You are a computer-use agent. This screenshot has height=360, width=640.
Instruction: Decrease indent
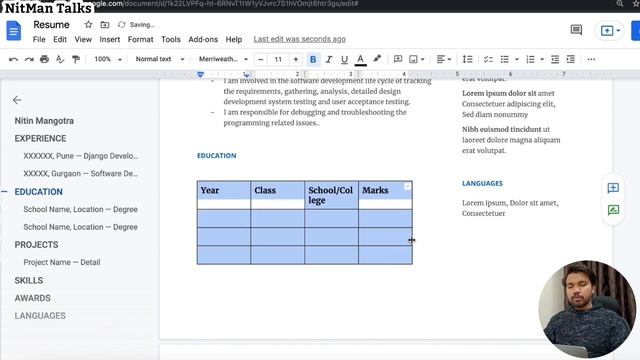point(555,60)
